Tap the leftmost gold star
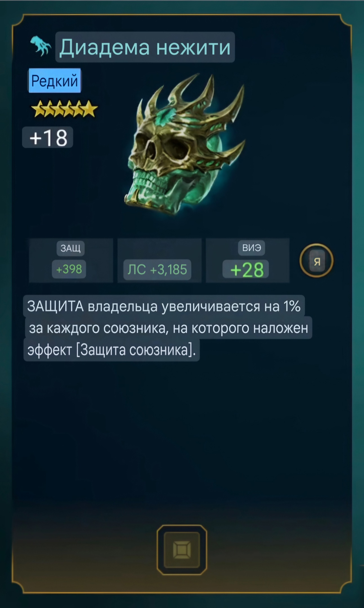Image resolution: width=364 pixels, height=608 pixels. pos(40,109)
